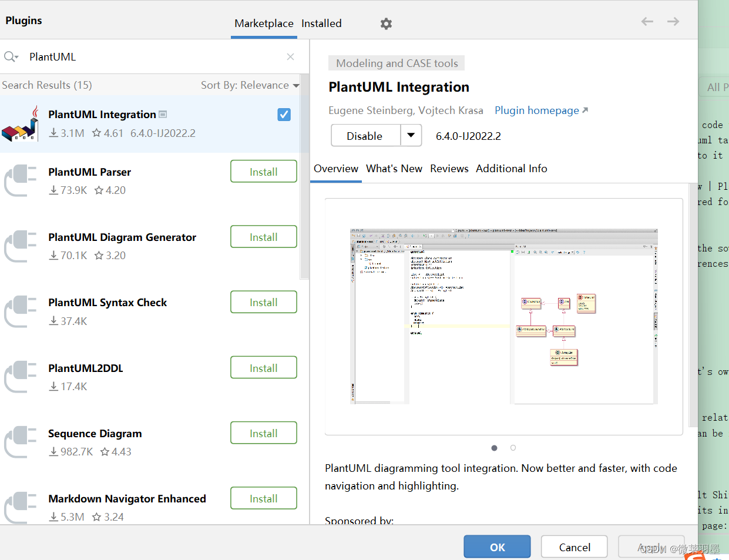Image resolution: width=729 pixels, height=560 pixels.
Task: Open the Sort By Relevance dropdown
Action: click(250, 85)
